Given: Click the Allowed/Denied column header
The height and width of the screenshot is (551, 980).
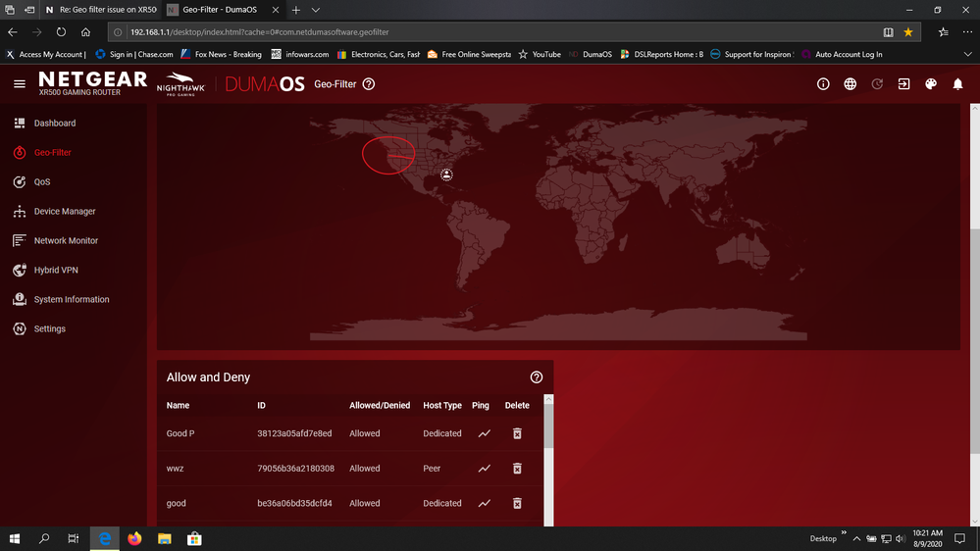Looking at the screenshot, I should pyautogui.click(x=380, y=406).
